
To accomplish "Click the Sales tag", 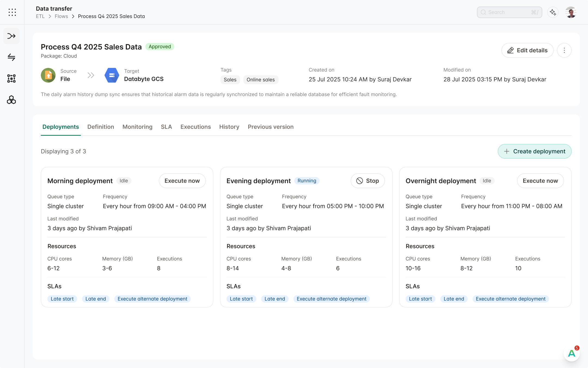I will [x=230, y=80].
